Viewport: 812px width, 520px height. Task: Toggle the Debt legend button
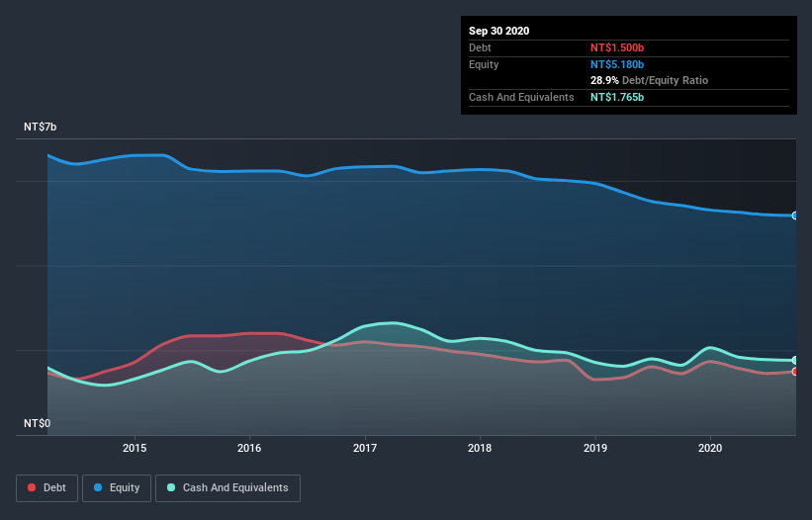(x=46, y=488)
